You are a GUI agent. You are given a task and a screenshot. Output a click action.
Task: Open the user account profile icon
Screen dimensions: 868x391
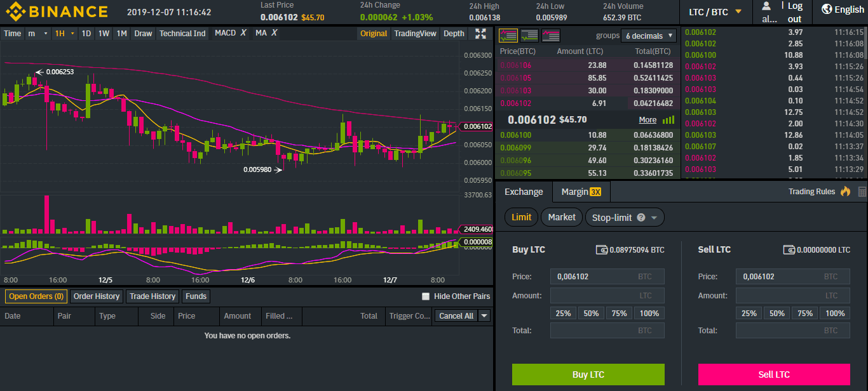click(766, 6)
